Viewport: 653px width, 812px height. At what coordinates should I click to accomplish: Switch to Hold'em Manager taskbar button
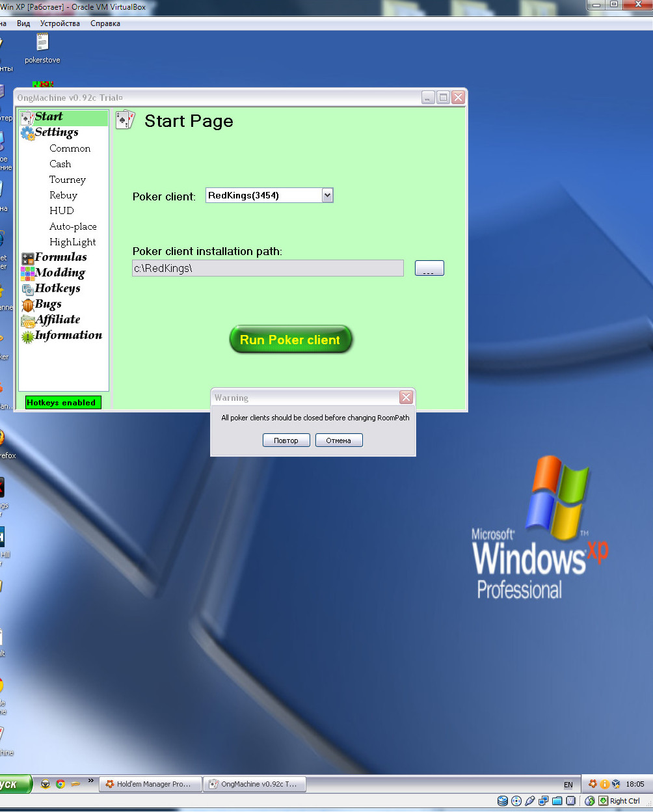point(150,784)
